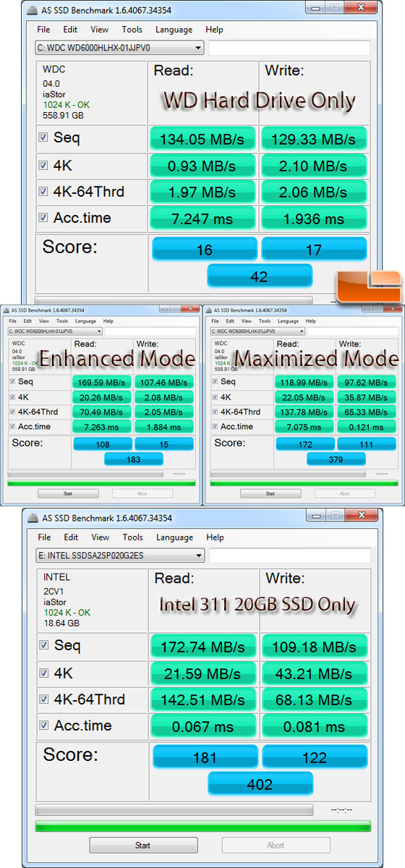Open the Help menu in the Enhanced Mode window
This screenshot has width=405, height=868.
108,321
